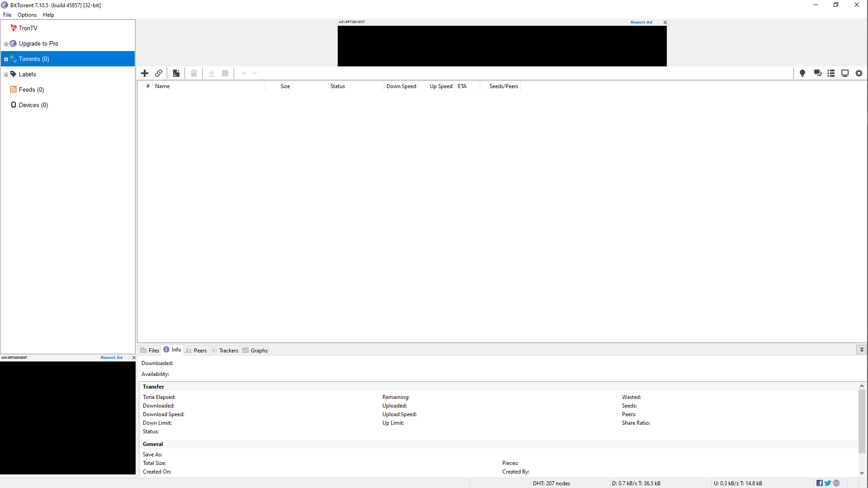Switch to the Files tab
Screen dimensions: 868x488
pyautogui.click(x=150, y=350)
